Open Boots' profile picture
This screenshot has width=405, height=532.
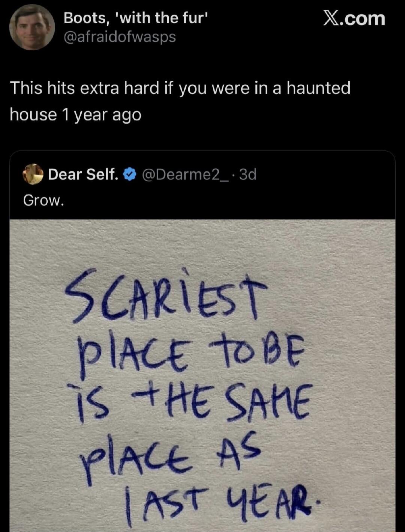point(32,27)
